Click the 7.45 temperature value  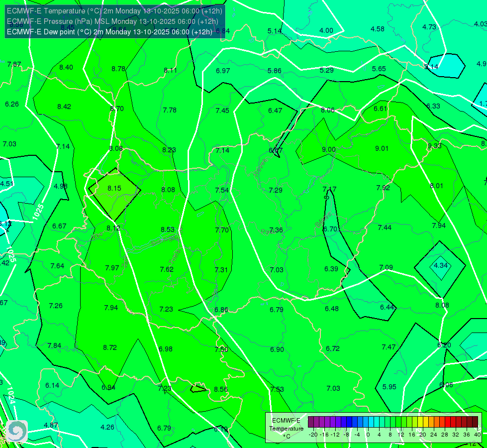point(222,111)
